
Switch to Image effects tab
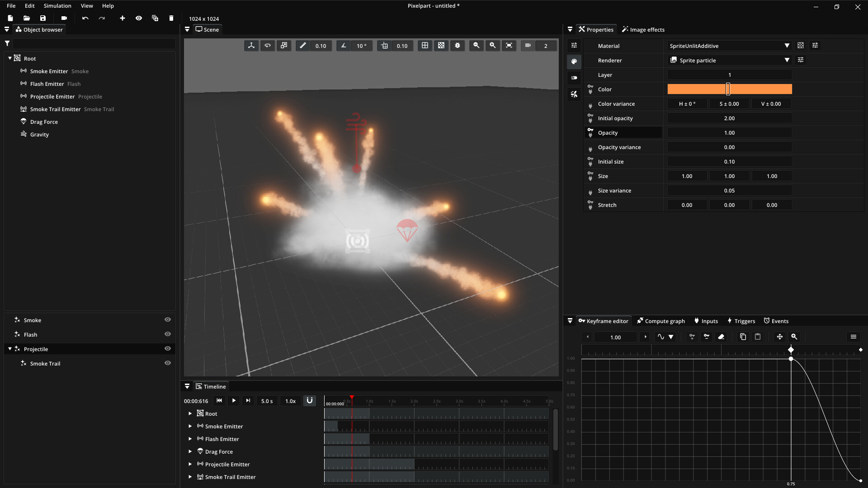point(643,30)
